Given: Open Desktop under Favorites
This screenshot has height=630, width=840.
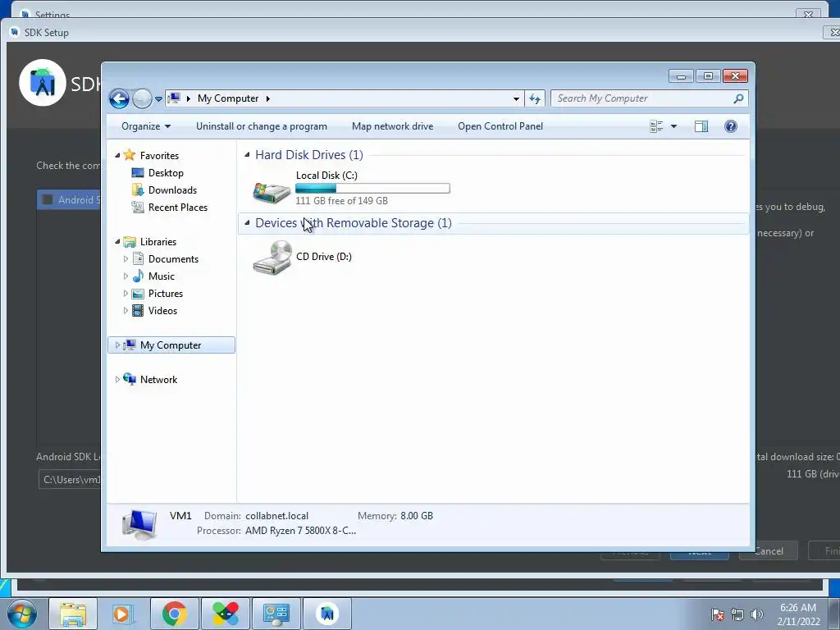Looking at the screenshot, I should click(x=166, y=173).
